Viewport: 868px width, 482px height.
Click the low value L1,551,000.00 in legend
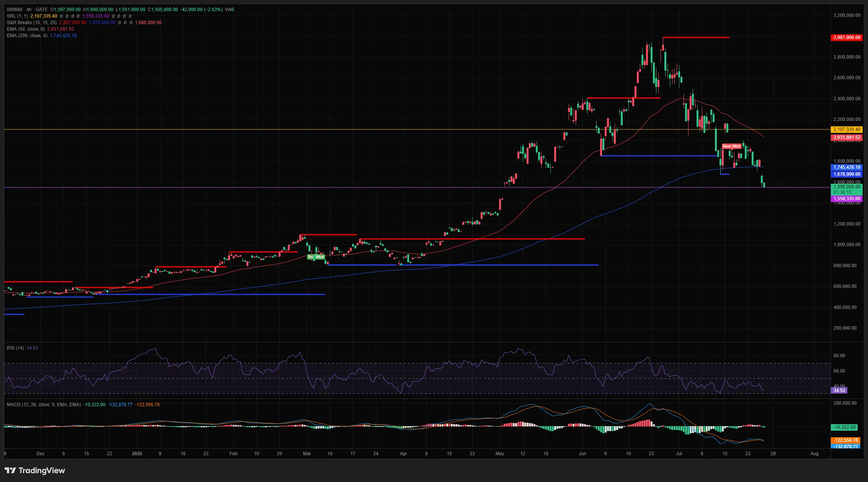click(x=131, y=10)
